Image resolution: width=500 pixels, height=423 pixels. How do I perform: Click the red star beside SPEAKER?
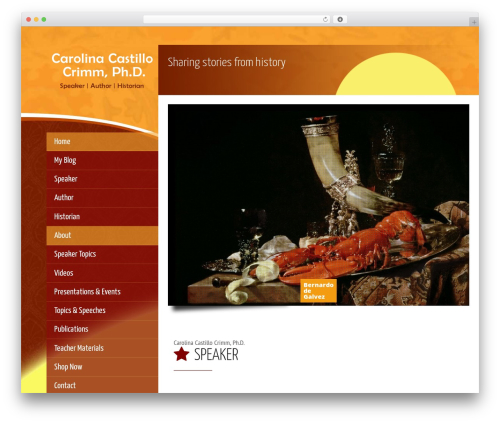(181, 354)
